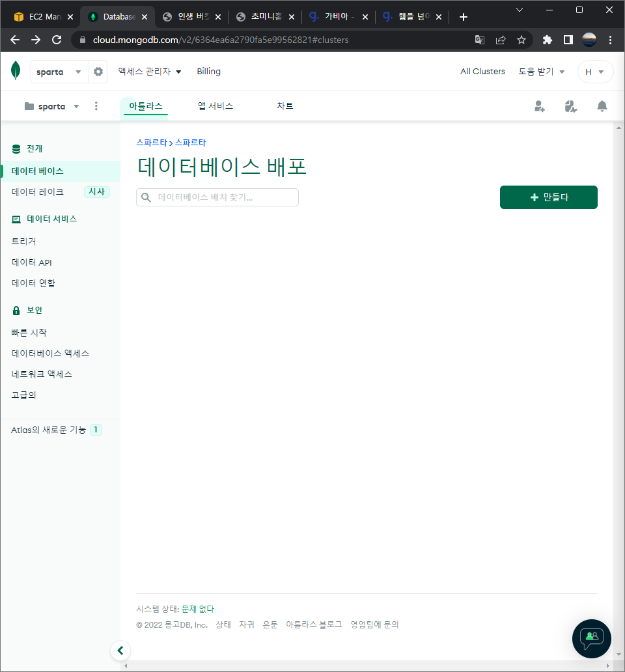Open the 아틀라스 블로그 footer link

(x=314, y=625)
